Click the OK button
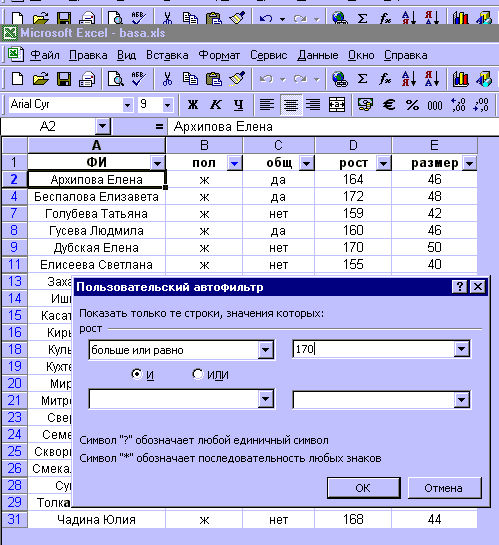The image size is (499, 545). [363, 488]
